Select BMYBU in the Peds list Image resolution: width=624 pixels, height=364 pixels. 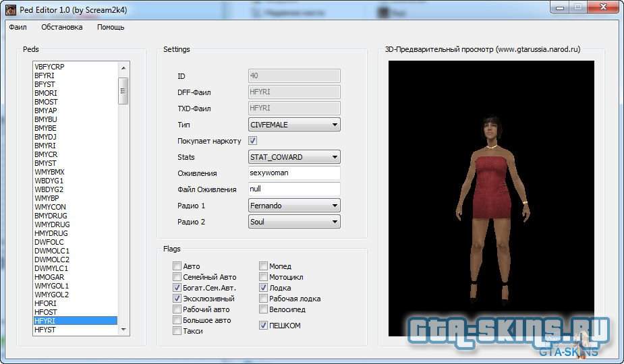pyautogui.click(x=76, y=119)
